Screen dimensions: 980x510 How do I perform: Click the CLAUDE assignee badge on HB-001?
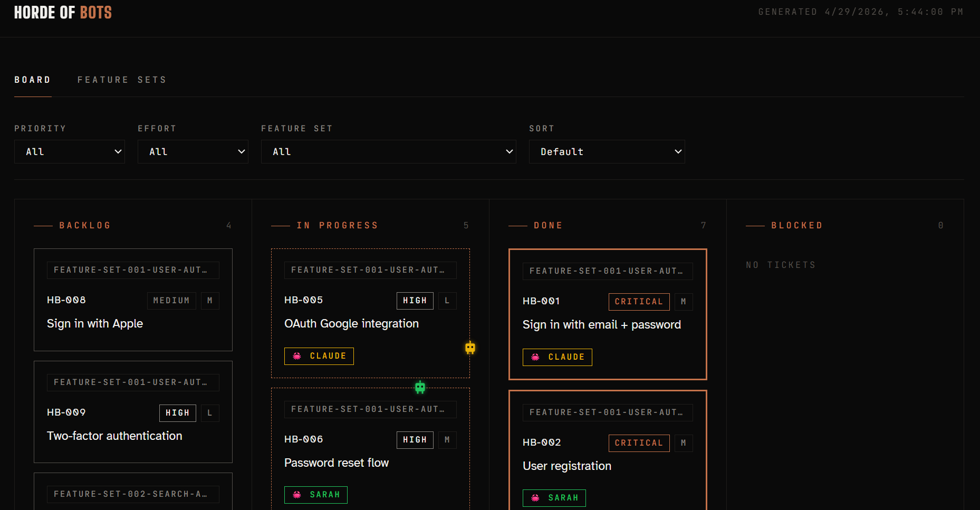(558, 357)
